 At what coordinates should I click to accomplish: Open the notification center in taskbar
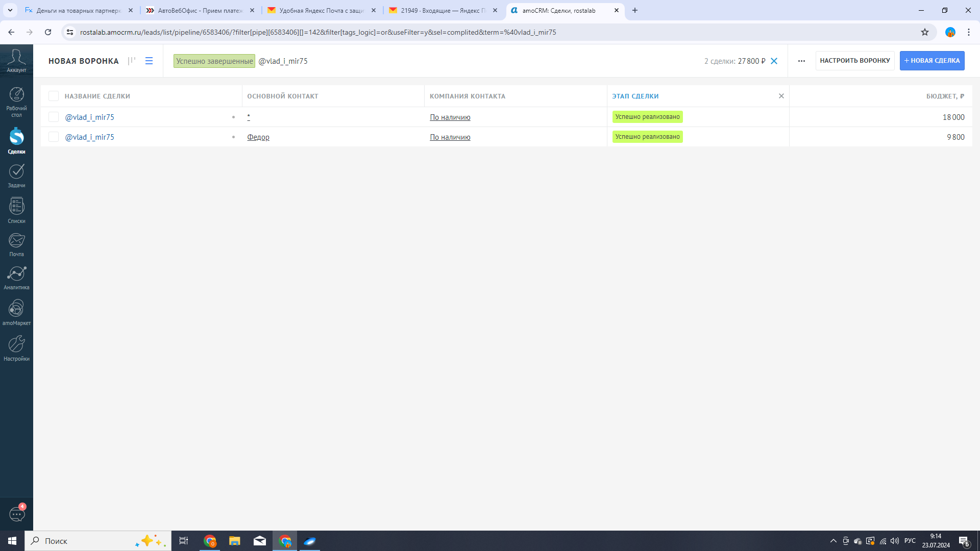click(964, 541)
